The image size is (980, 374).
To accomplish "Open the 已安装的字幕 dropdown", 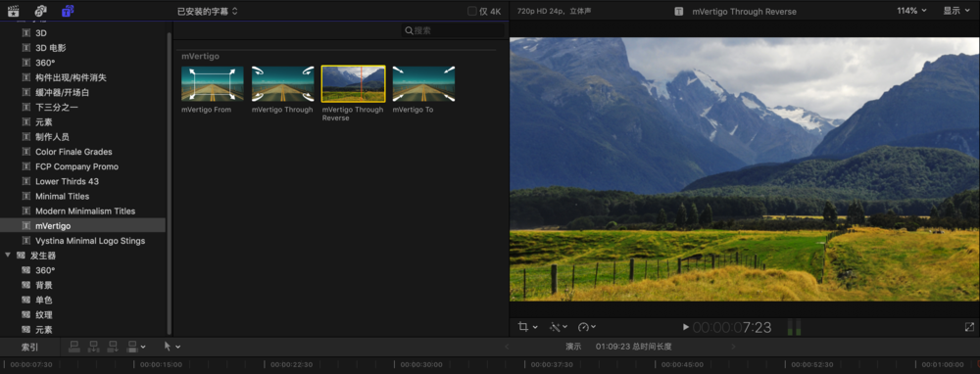I will click(x=207, y=11).
